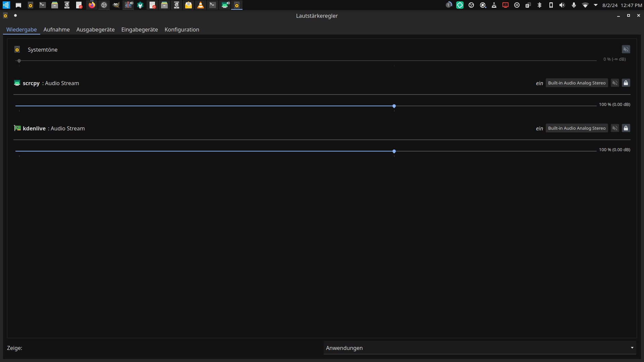Switch to Kdenlive in the taskbar
Image resolution: width=644 pixels, height=362 pixels.
click(128, 5)
